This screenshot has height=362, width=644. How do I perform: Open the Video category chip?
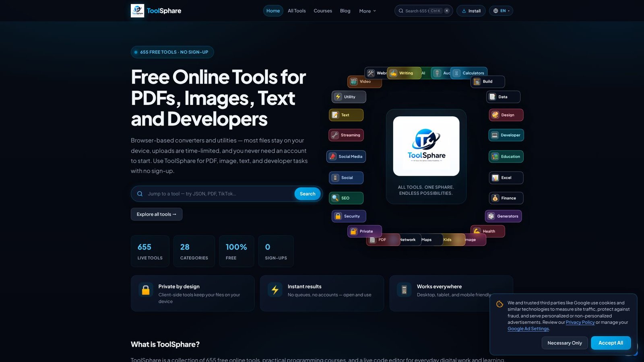365,82
